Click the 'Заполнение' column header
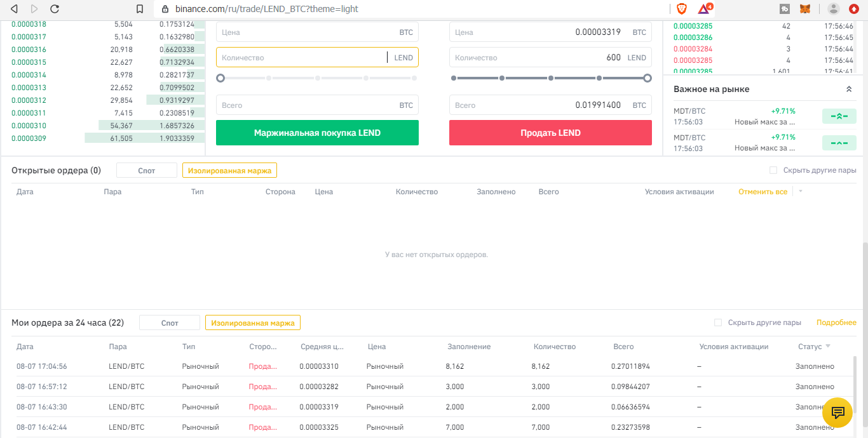This screenshot has width=868, height=438. coord(469,347)
